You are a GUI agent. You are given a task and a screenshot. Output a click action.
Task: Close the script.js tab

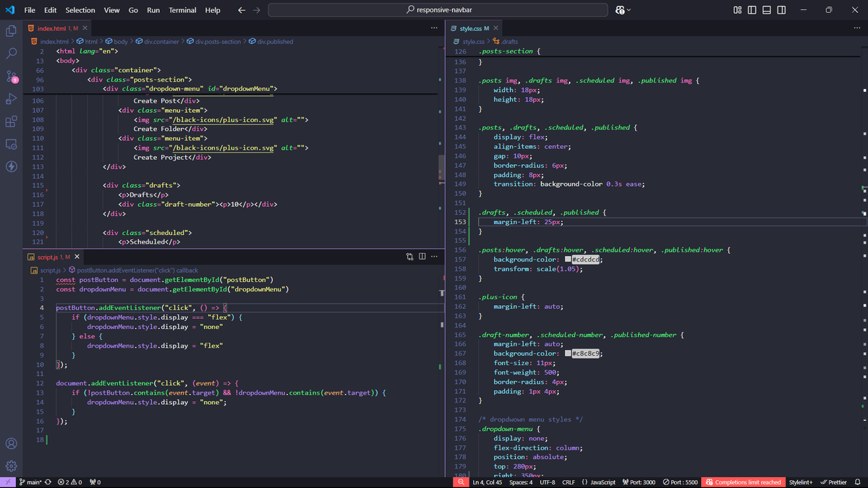click(77, 257)
